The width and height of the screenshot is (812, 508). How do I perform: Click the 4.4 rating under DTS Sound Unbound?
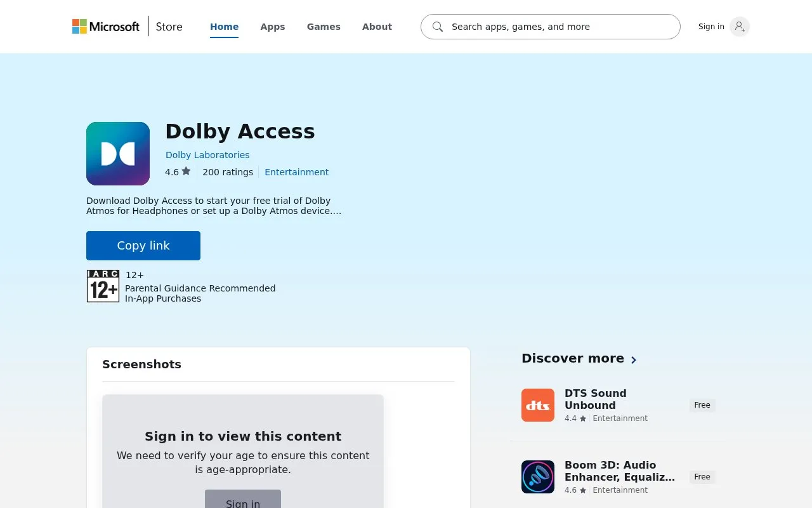point(575,418)
